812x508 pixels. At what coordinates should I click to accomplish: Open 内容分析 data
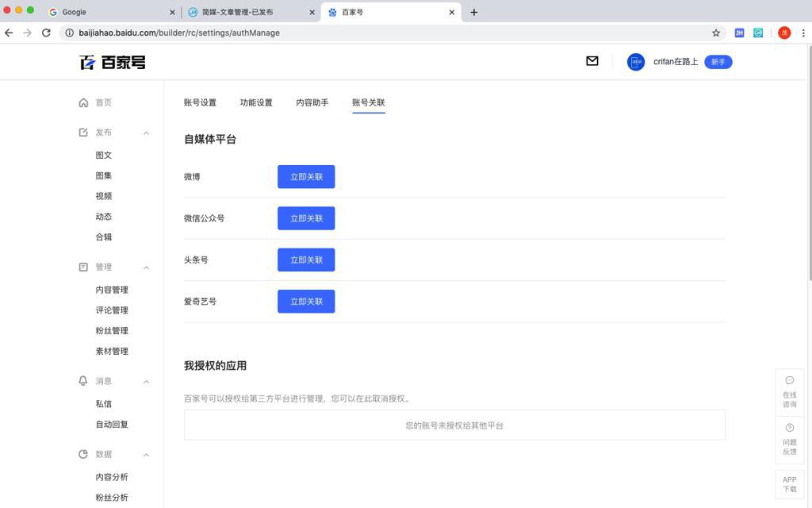tap(112, 477)
